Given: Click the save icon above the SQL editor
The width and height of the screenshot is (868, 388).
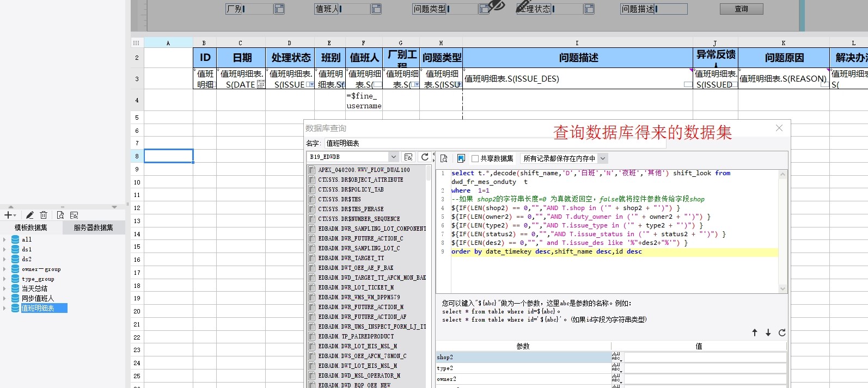Looking at the screenshot, I should click(x=461, y=158).
